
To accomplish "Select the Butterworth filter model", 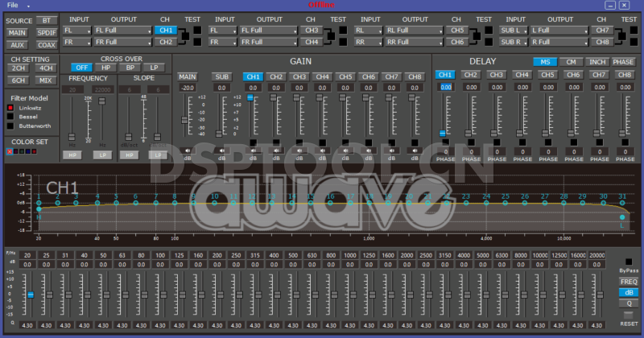I will [x=10, y=125].
